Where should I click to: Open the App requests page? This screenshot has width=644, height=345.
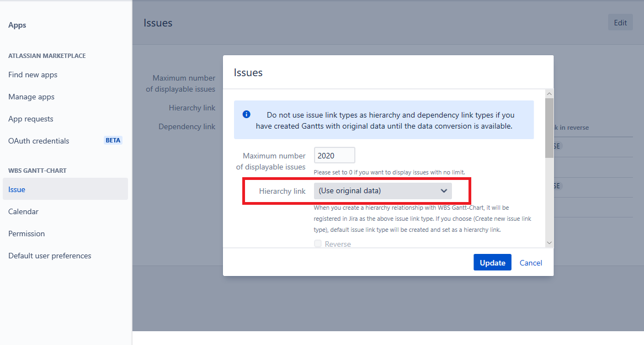(31, 119)
